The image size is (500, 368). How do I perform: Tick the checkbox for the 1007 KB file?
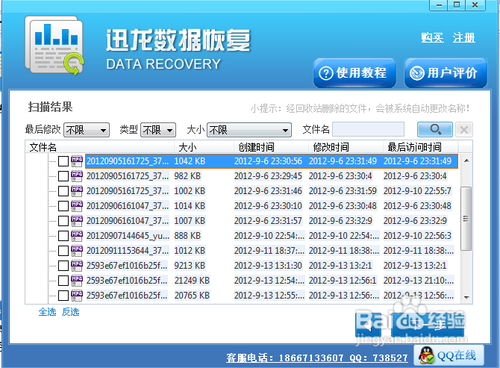point(63,221)
